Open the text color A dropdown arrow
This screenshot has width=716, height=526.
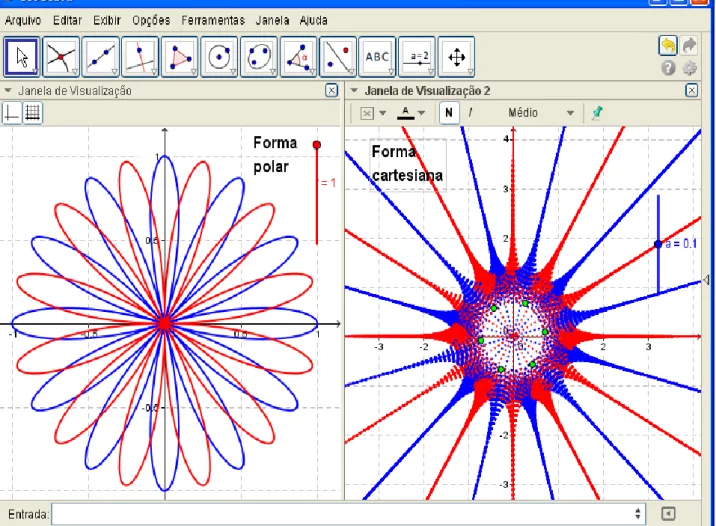point(421,113)
